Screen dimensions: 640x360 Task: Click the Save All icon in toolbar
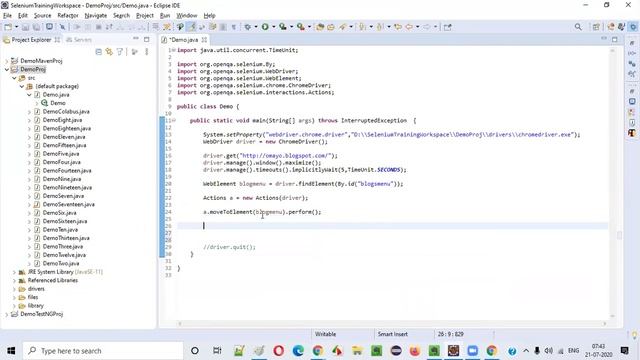pyautogui.click(x=36, y=27)
